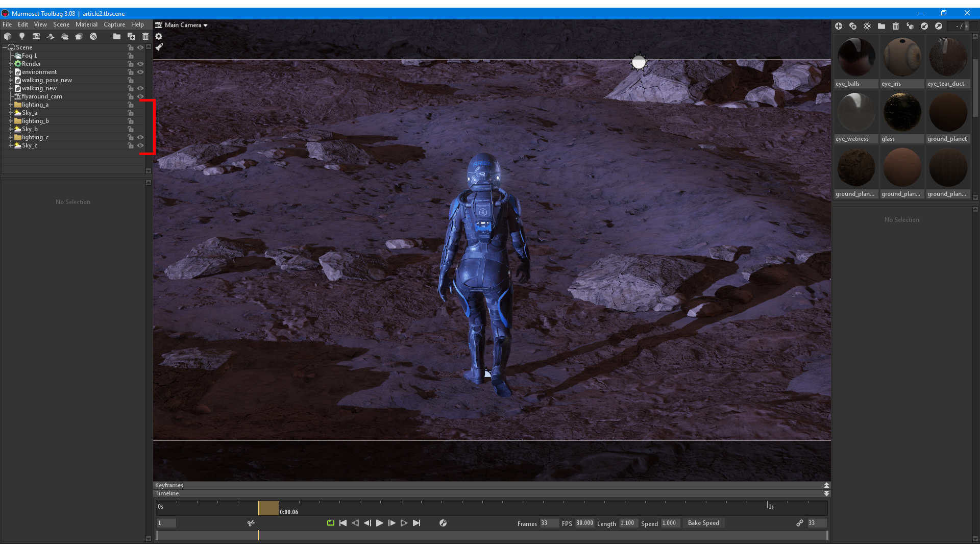Collapse the Timeline panel arrows
This screenshot has width=980, height=551.
click(826, 493)
